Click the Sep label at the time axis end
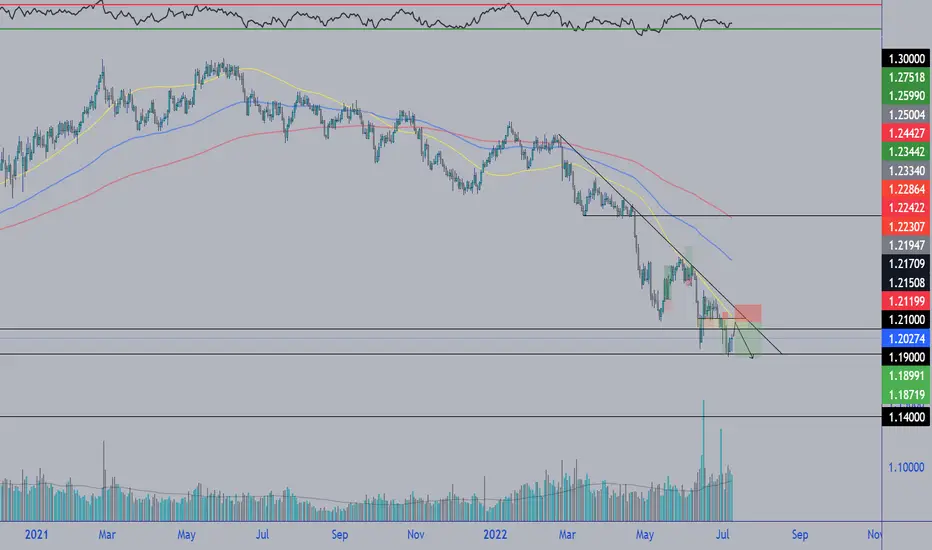This screenshot has height=550, width=932. click(800, 535)
